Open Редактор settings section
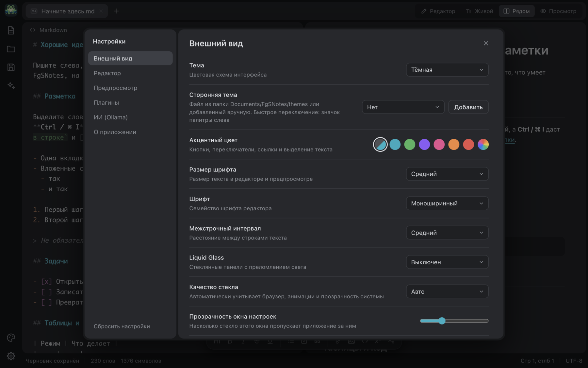Screen dimensions: 588x368 click(130, 73)
